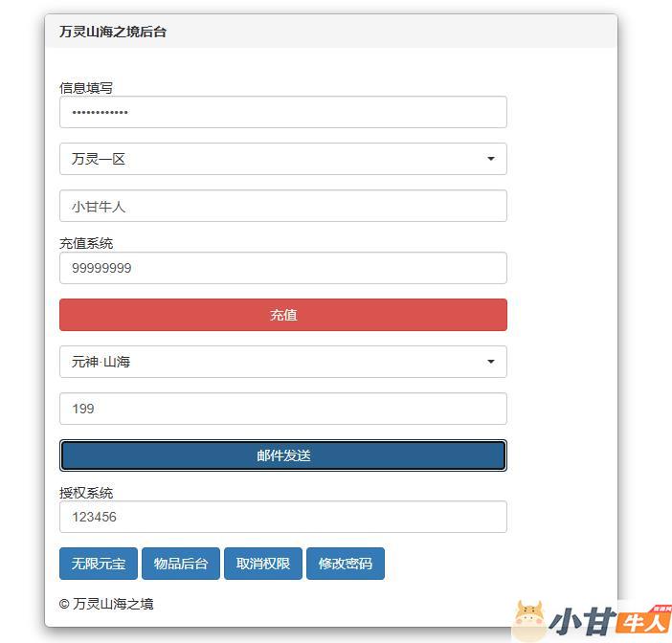This screenshot has height=643, width=672.
Task: Expand the 元神·山海 item dropdown
Action: (x=282, y=362)
